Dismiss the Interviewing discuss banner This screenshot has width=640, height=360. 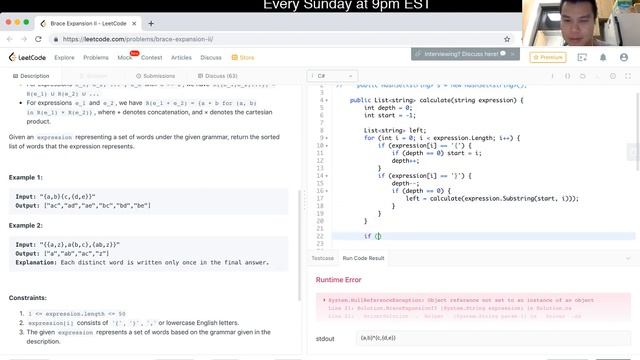click(512, 54)
